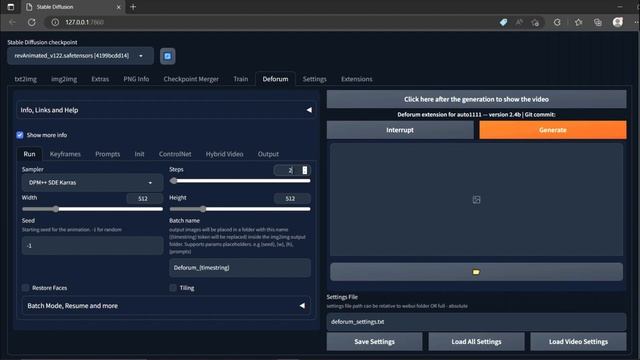Open the Sampler dropdown
The width and height of the screenshot is (640, 360).
point(92,182)
